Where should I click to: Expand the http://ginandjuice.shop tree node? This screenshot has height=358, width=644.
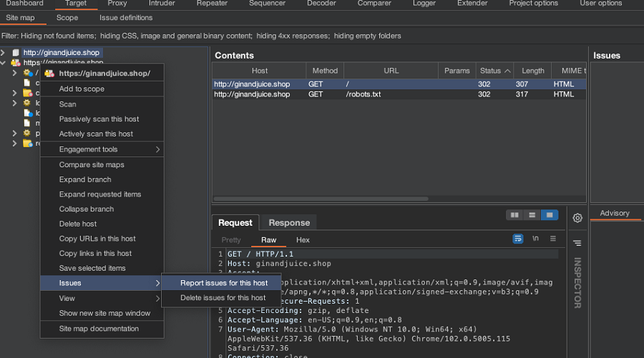pos(4,52)
